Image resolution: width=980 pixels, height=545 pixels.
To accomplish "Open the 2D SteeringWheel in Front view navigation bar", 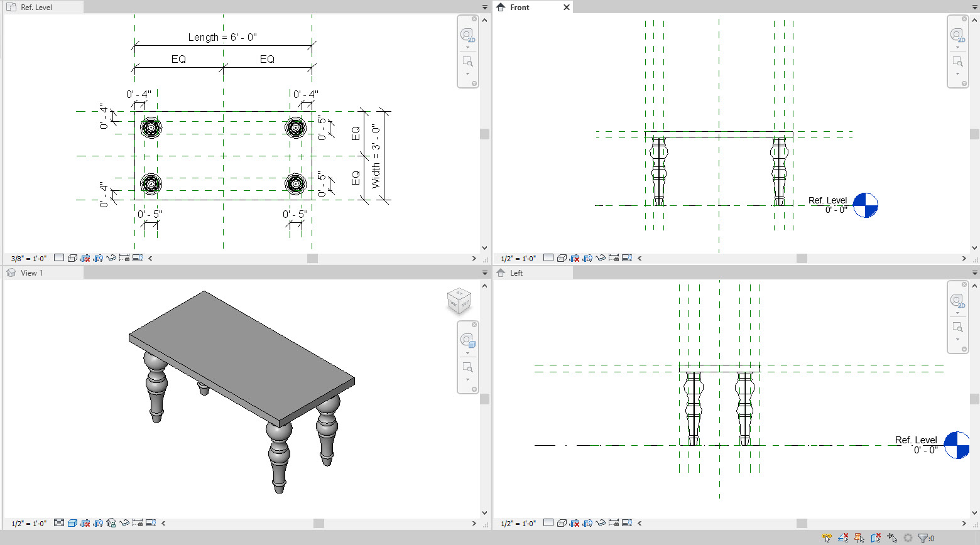I will (x=957, y=35).
